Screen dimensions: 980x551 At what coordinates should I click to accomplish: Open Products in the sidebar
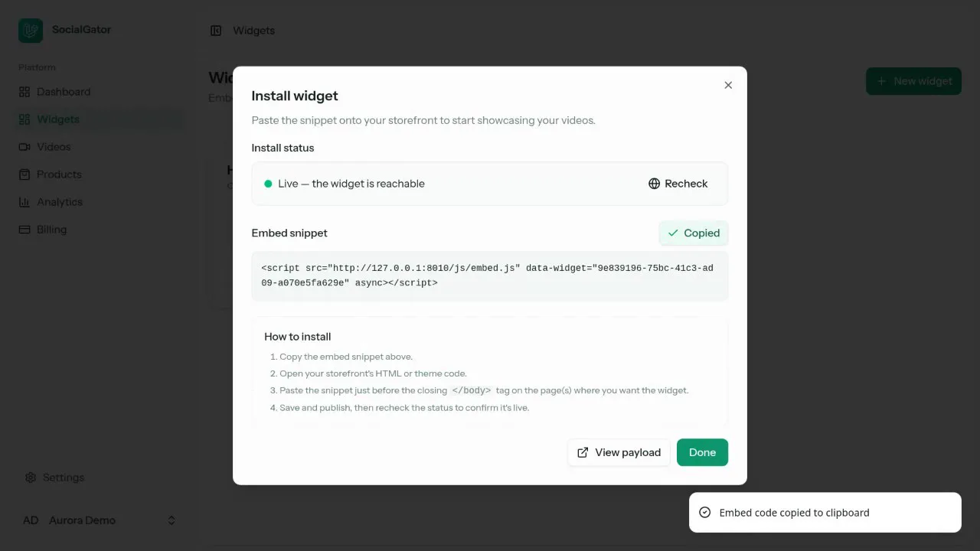point(100,174)
